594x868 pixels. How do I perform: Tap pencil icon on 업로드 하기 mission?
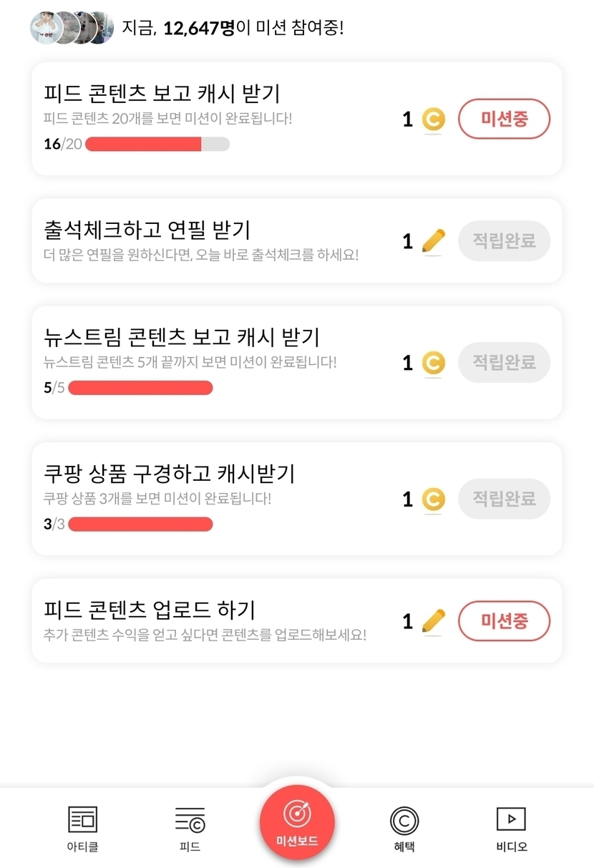[x=433, y=620]
